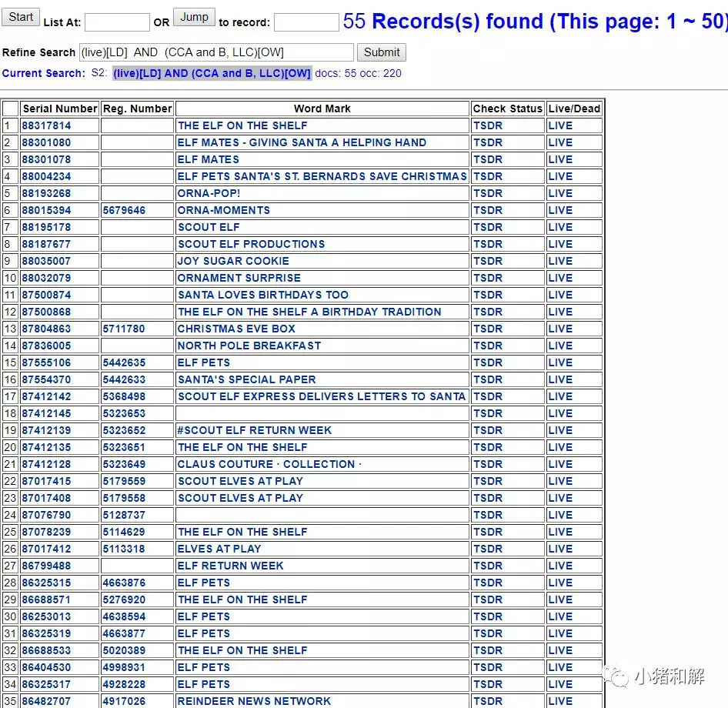Open registration number 5711780

124,329
